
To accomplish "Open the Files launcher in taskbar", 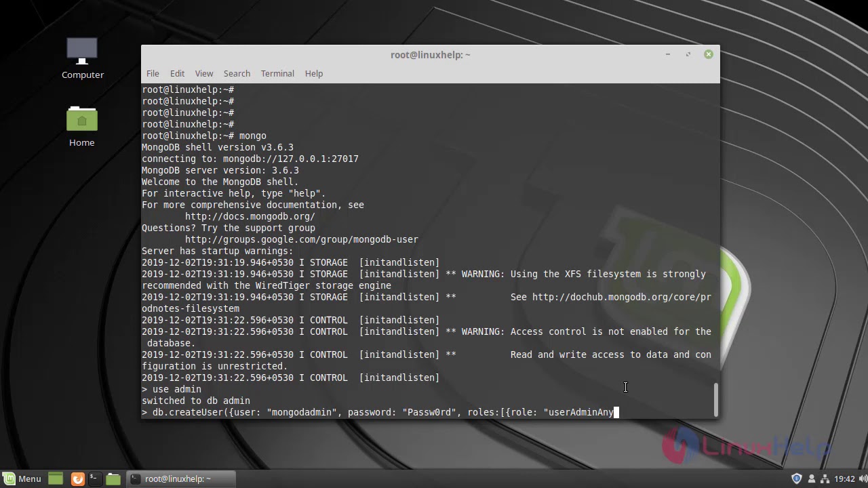I will pyautogui.click(x=113, y=479).
